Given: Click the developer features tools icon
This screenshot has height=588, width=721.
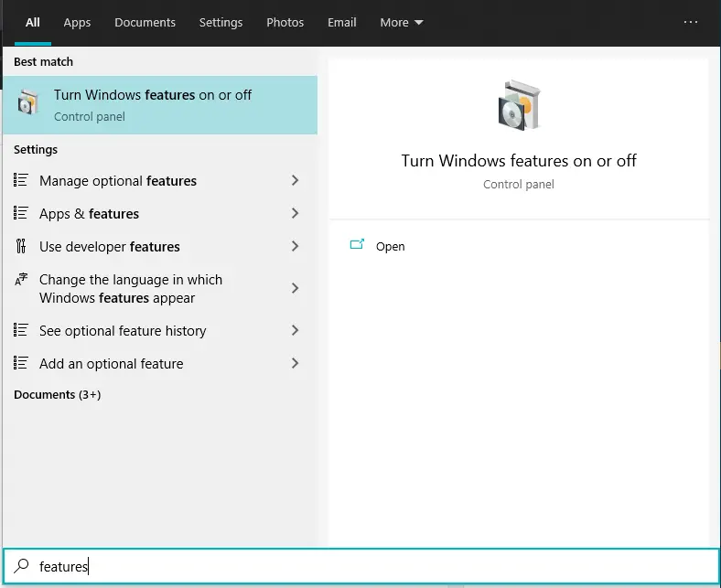Looking at the screenshot, I should [x=21, y=247].
